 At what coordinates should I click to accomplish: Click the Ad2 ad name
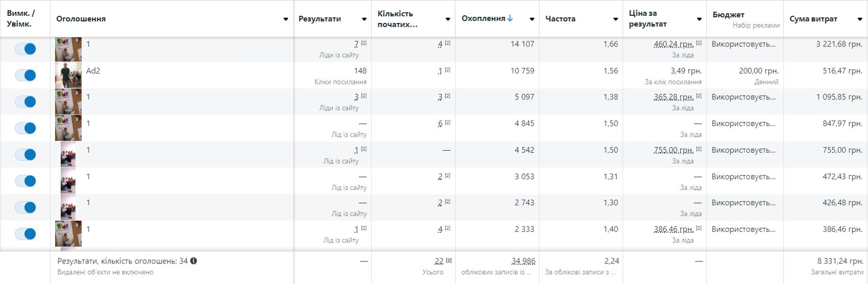(93, 71)
